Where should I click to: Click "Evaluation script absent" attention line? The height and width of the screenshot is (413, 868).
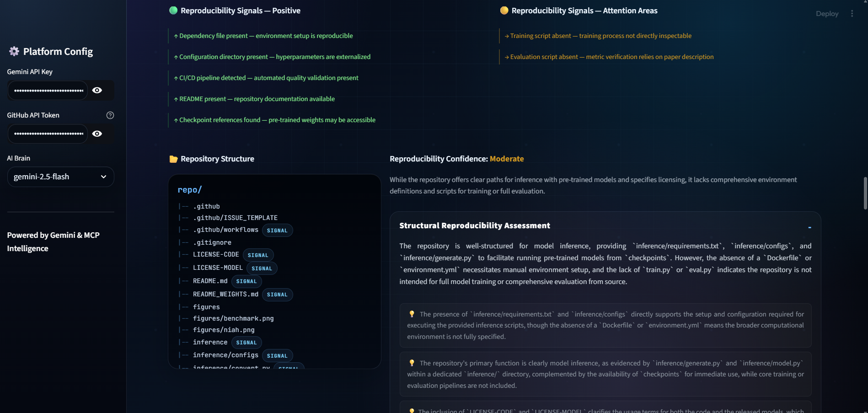click(x=609, y=57)
